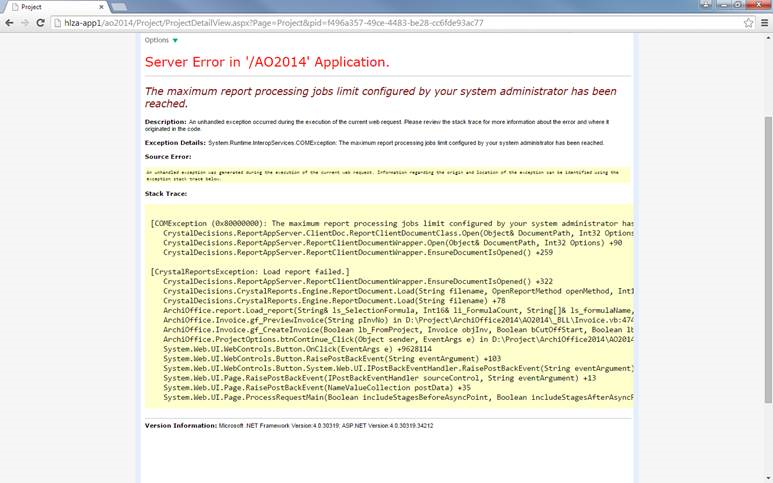The image size is (773, 483).
Task: Click the Project tab favicon
Action: pyautogui.click(x=14, y=6)
